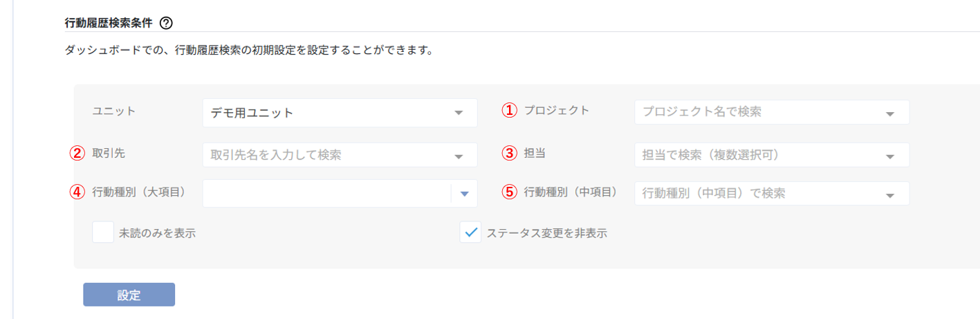
Task: Click the red circled number 2 marker
Action: click(77, 154)
